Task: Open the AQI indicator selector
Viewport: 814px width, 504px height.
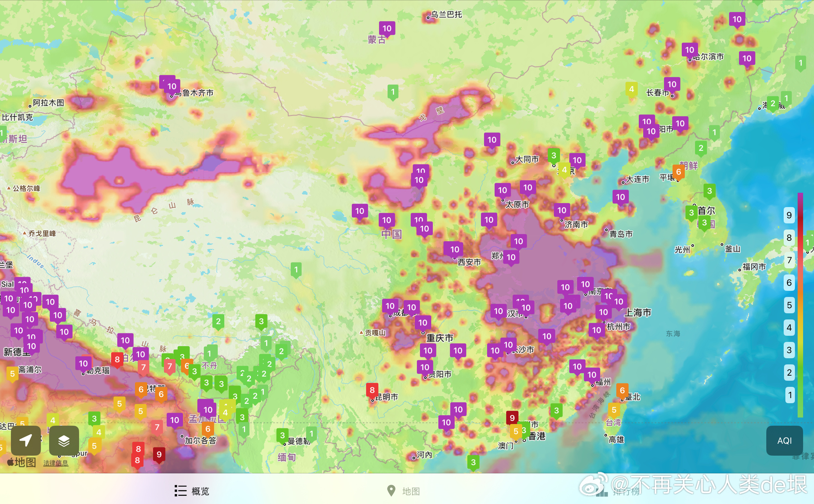Action: [x=784, y=441]
